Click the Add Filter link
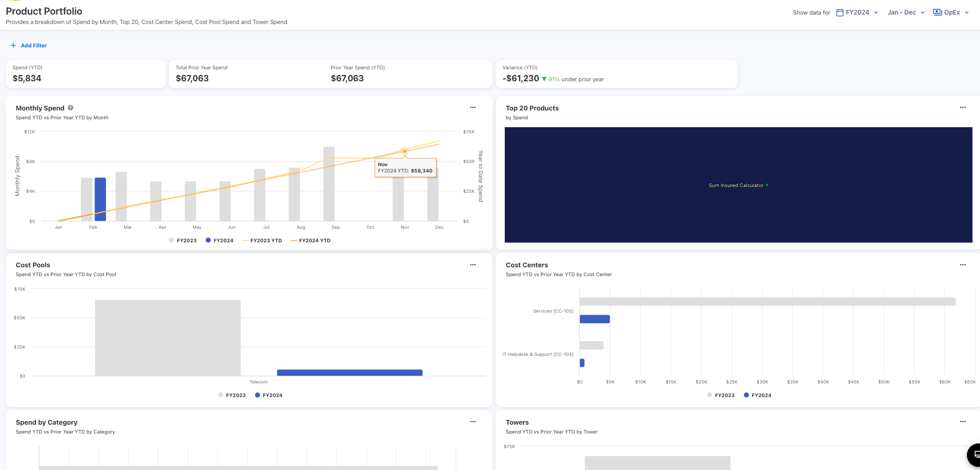This screenshot has width=980, height=470. click(x=34, y=46)
